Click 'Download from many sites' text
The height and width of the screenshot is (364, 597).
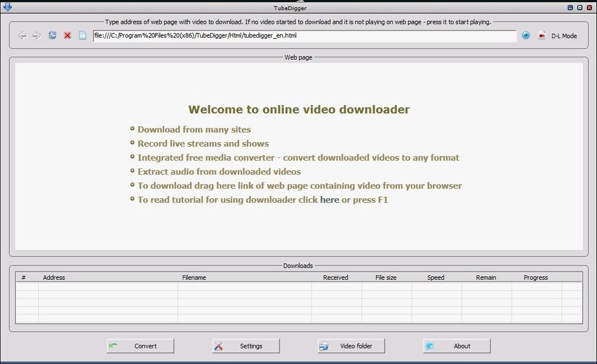coord(194,129)
